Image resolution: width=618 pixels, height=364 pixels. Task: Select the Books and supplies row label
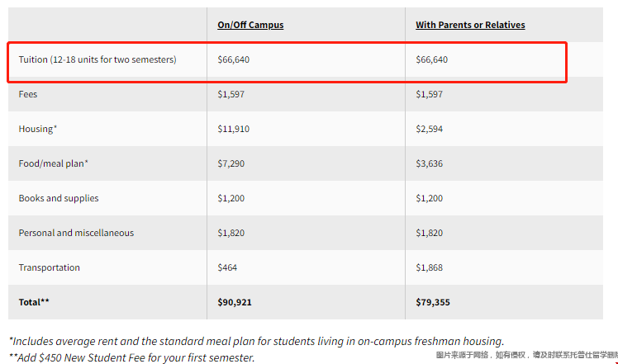click(x=59, y=198)
